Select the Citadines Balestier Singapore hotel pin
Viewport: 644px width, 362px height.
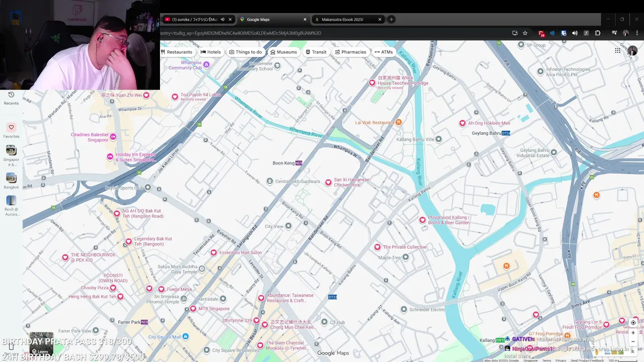(x=113, y=137)
